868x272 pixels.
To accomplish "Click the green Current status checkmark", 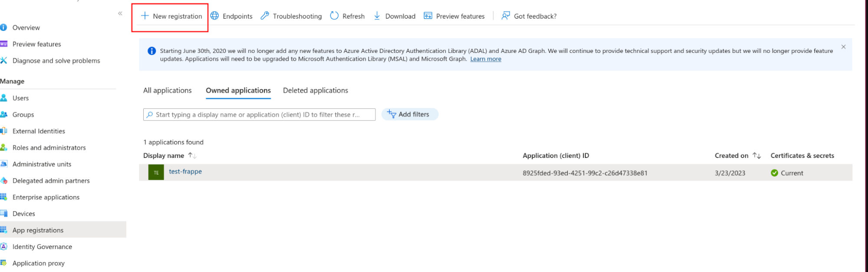I will point(774,173).
